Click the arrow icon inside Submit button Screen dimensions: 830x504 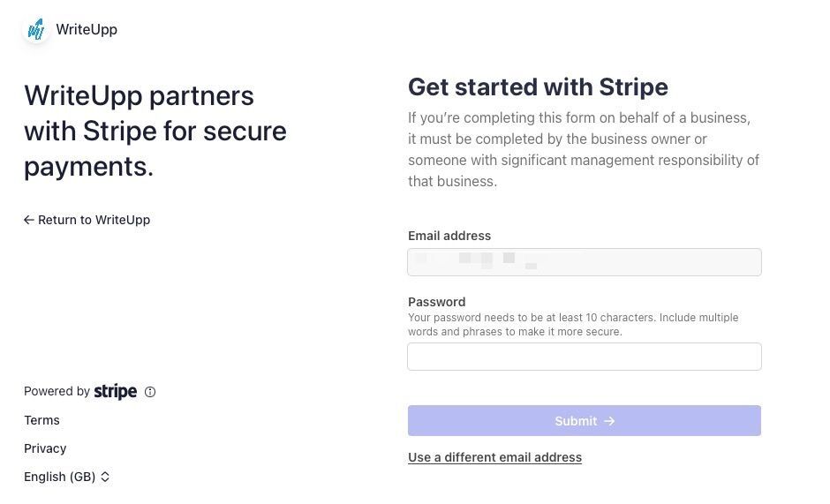pos(609,421)
